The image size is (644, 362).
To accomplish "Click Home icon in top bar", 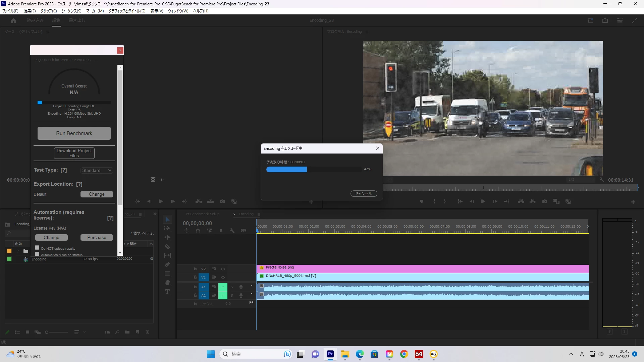I will (x=13, y=20).
